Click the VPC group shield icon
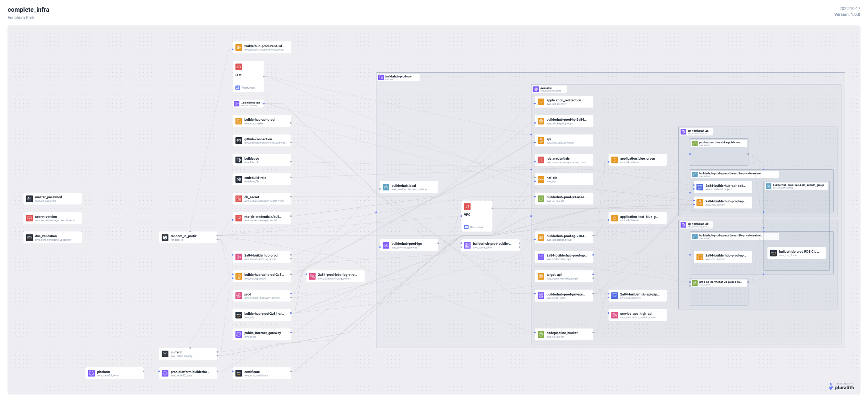This screenshot has height=402, width=868. click(x=467, y=207)
